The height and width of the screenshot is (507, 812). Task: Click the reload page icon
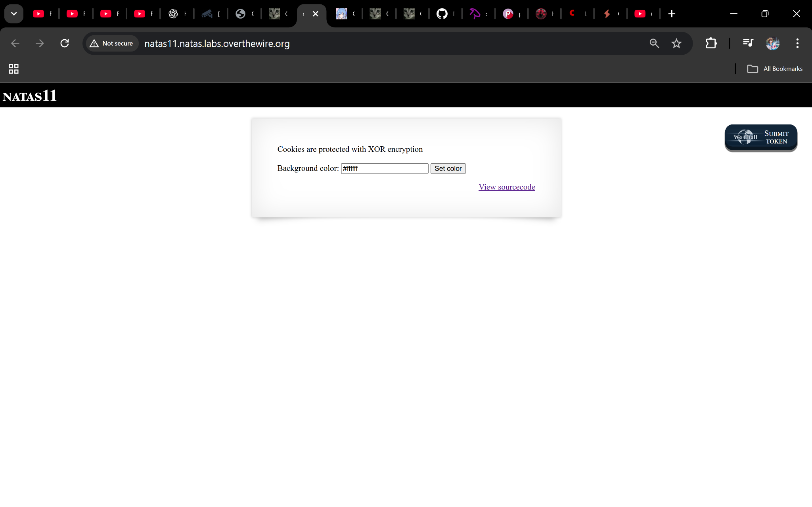(65, 43)
